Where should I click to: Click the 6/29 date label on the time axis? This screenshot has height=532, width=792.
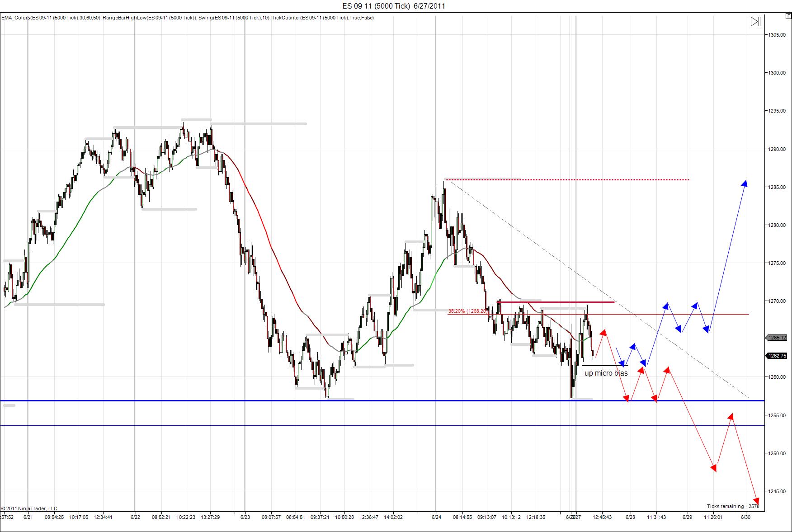point(688,517)
